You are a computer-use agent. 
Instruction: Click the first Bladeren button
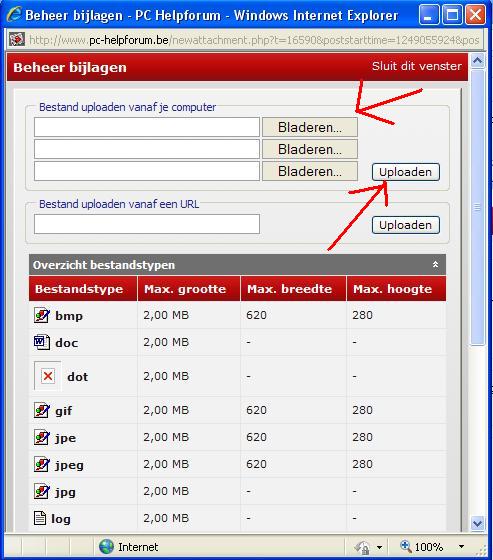[x=310, y=127]
